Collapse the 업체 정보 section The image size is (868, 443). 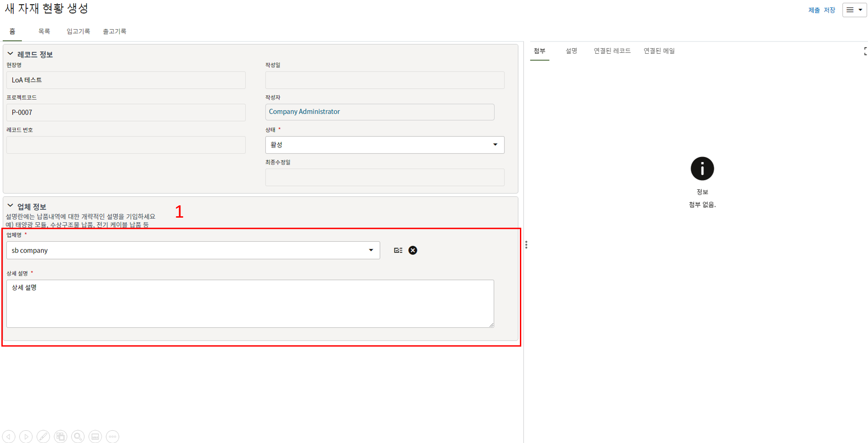(10, 206)
